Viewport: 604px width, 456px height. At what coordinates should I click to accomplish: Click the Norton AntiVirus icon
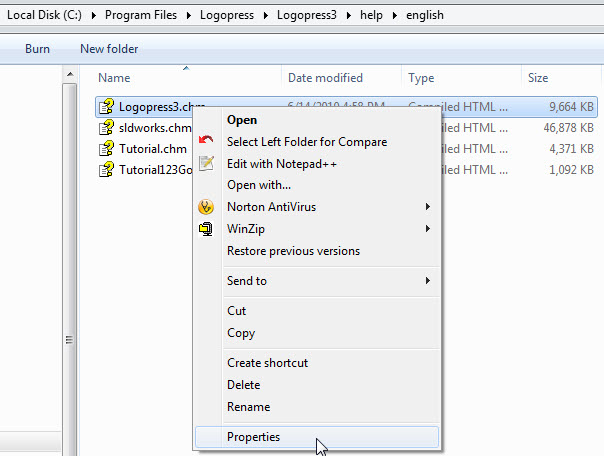(x=206, y=207)
